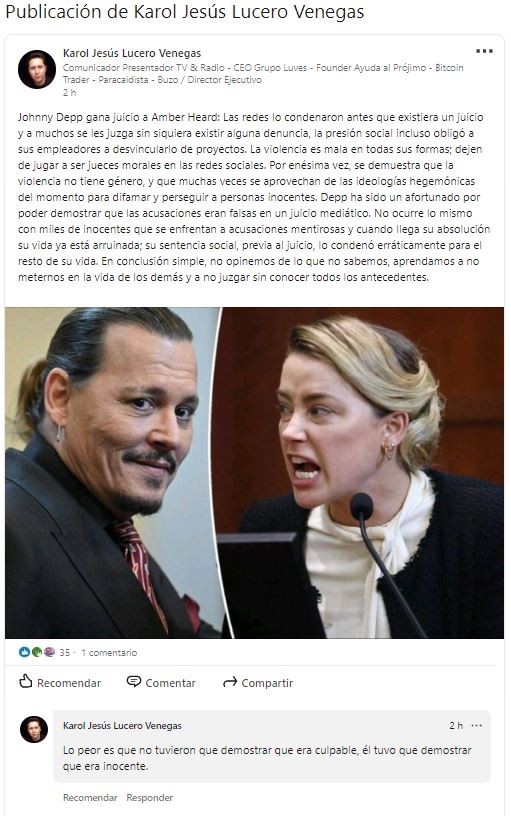Click Recomendar under the comment
Image resolution: width=511 pixels, height=816 pixels.
click(x=90, y=797)
